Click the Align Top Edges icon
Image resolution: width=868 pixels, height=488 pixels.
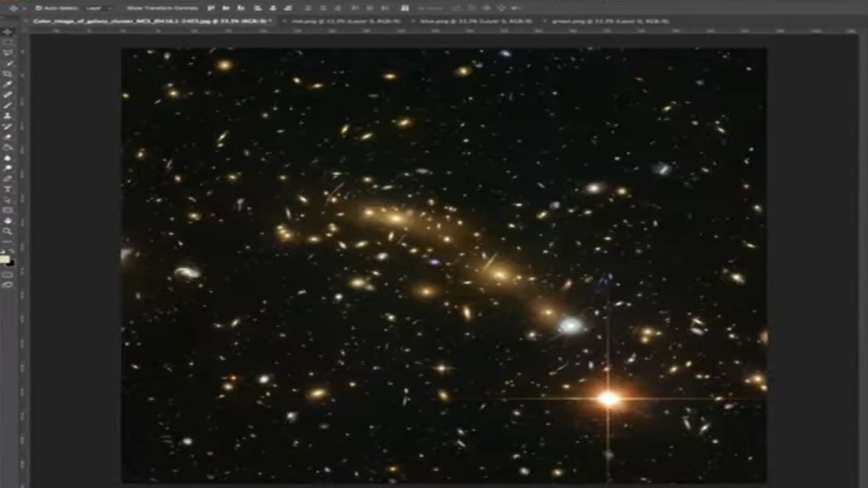coord(211,7)
